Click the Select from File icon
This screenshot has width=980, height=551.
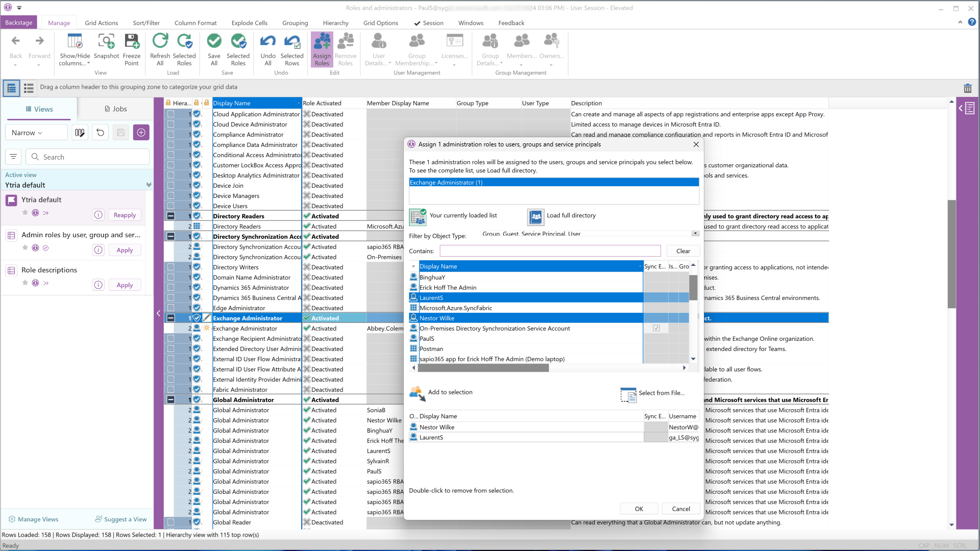click(628, 394)
